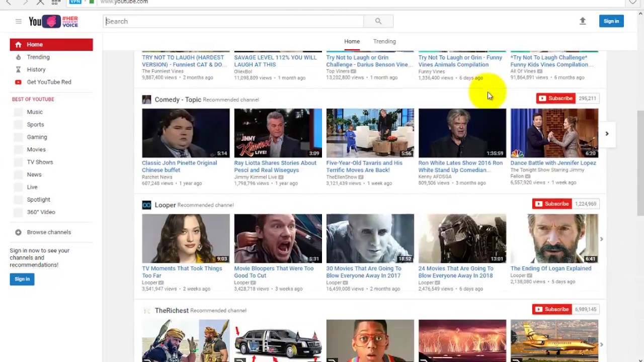The height and width of the screenshot is (362, 644).
Task: Click the browser tabs grid icon
Action: 56,2
